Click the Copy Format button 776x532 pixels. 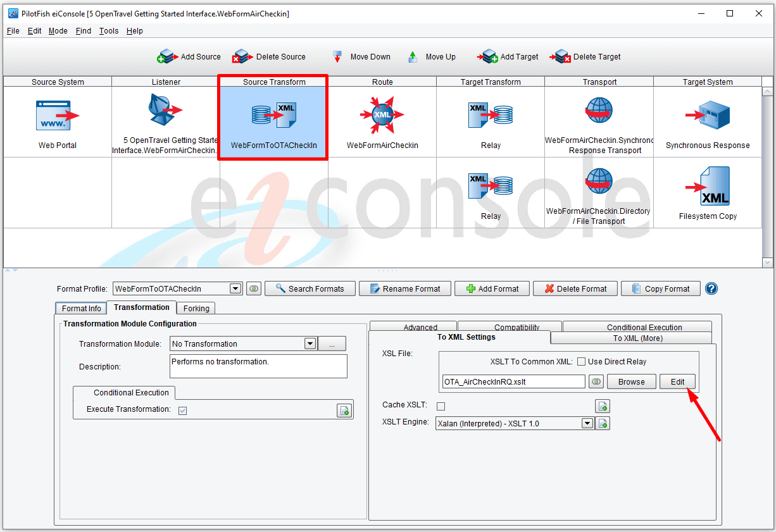(x=660, y=288)
